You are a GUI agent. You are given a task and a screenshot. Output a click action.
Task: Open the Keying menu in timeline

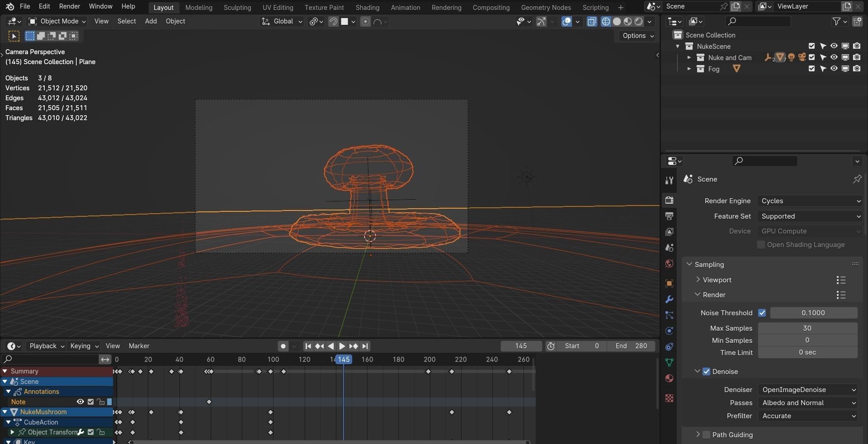[x=84, y=346]
